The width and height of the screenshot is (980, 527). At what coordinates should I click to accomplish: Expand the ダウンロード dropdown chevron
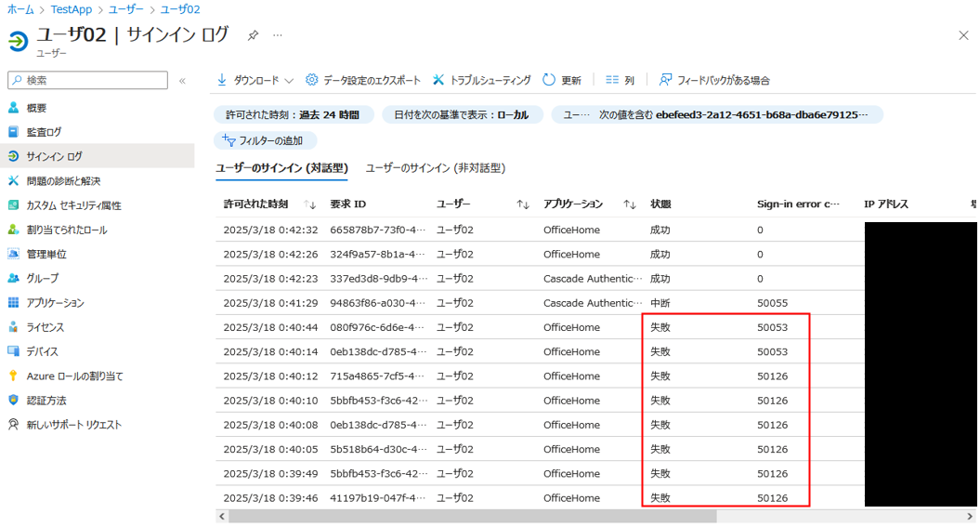tap(289, 81)
